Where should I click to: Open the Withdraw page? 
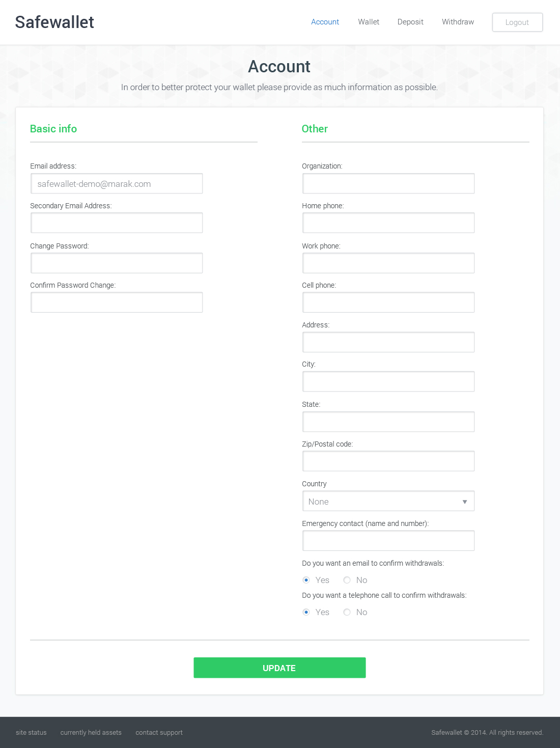click(x=458, y=22)
